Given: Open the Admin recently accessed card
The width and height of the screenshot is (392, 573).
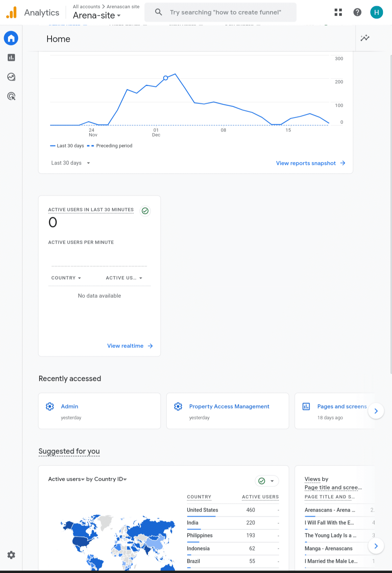Looking at the screenshot, I should 99,411.
